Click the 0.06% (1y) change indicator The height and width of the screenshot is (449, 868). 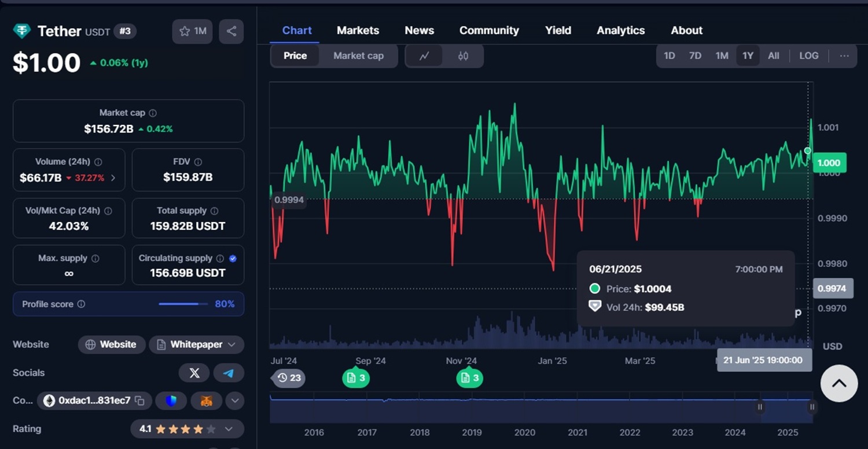pyautogui.click(x=119, y=63)
